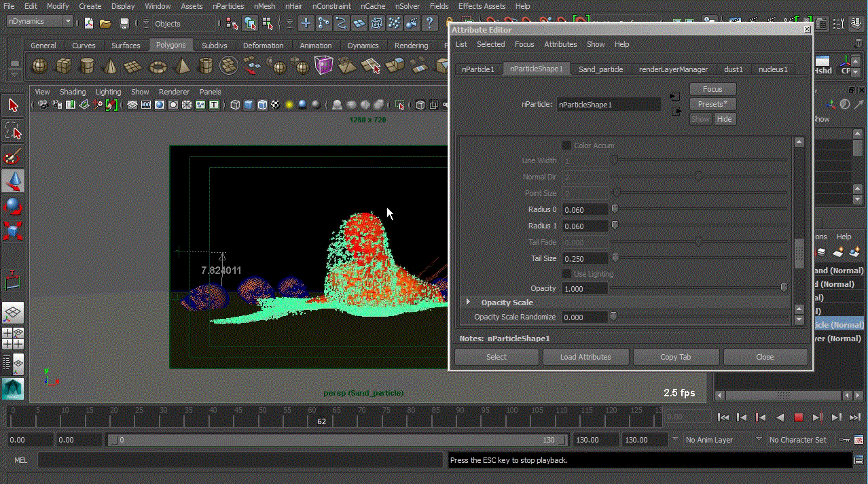Open a scene with folder icon
The width and height of the screenshot is (868, 484).
pos(105,23)
